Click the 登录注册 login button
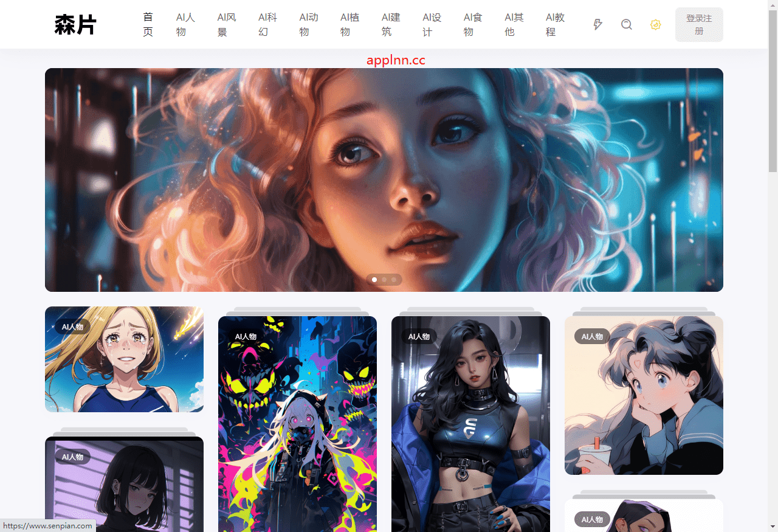 click(699, 24)
